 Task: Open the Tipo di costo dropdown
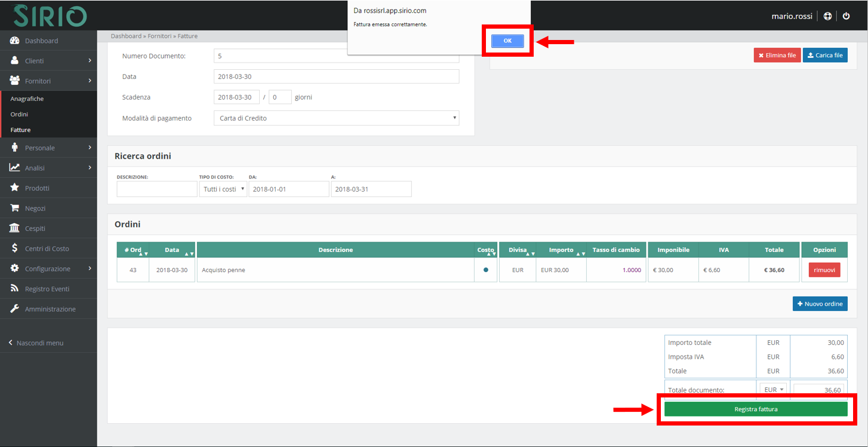point(223,189)
